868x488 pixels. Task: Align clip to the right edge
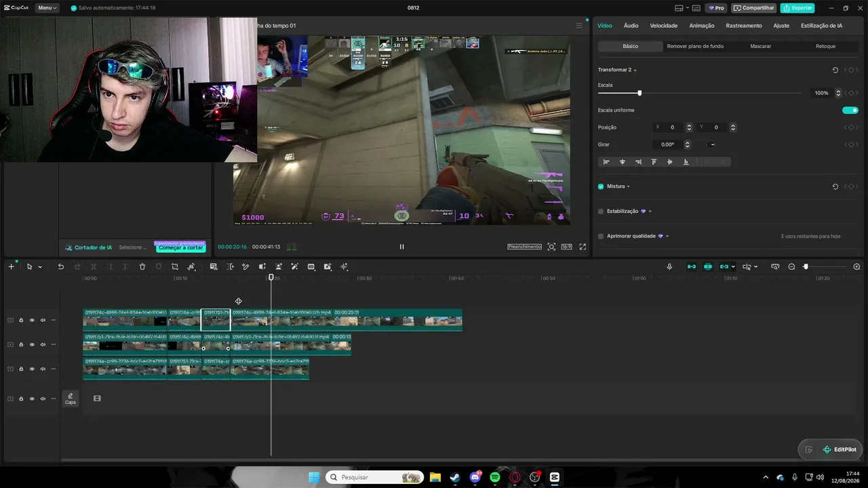[638, 162]
